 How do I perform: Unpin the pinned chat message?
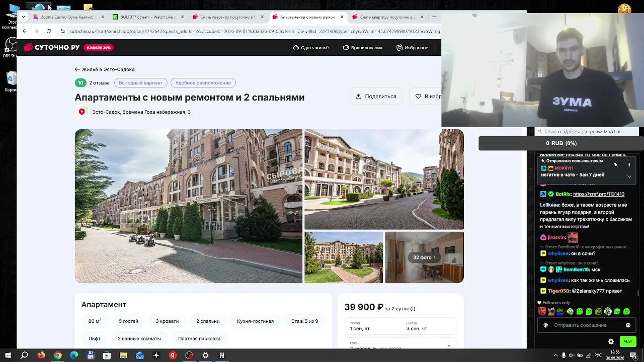[616, 165]
